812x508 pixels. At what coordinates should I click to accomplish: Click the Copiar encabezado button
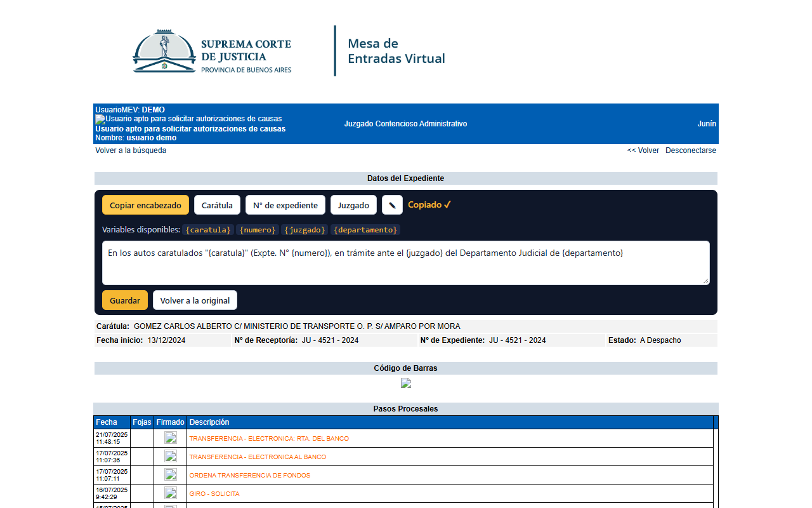[145, 205]
